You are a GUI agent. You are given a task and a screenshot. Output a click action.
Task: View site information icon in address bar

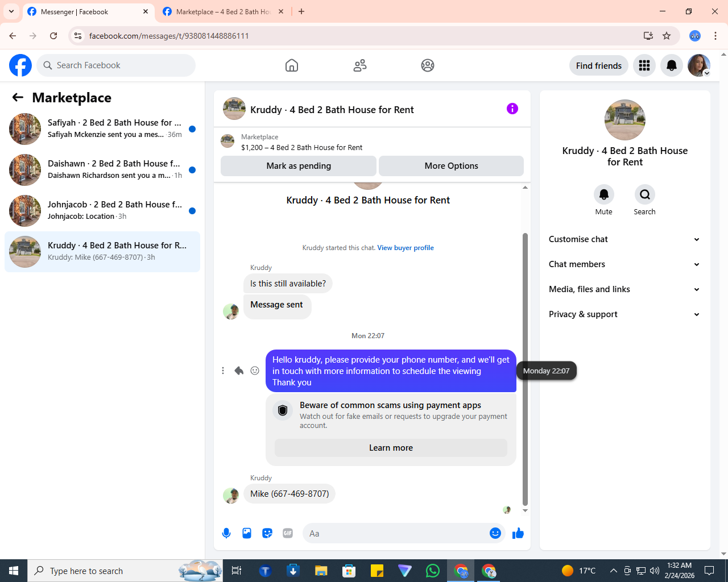(x=78, y=36)
